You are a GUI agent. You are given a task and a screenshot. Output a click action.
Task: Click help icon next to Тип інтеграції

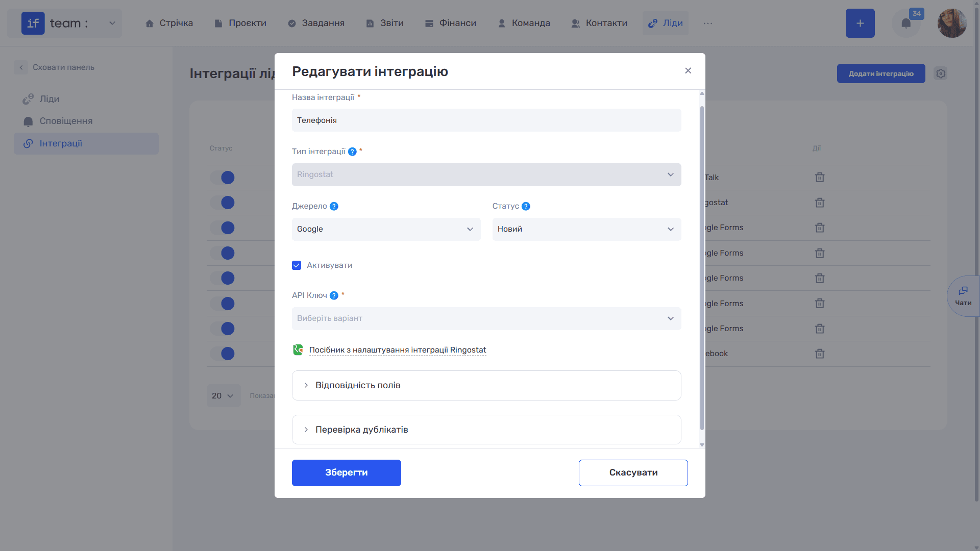coord(352,152)
